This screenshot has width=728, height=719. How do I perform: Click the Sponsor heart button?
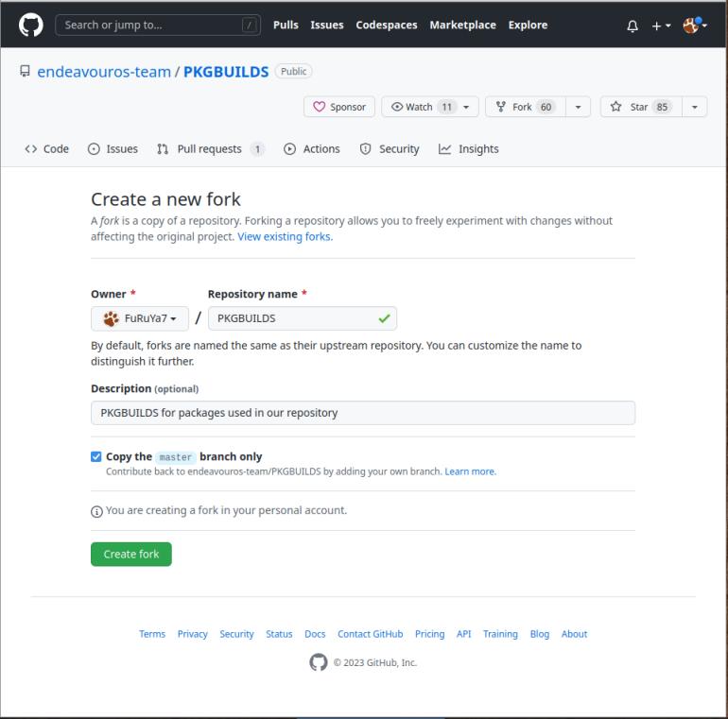(x=338, y=107)
